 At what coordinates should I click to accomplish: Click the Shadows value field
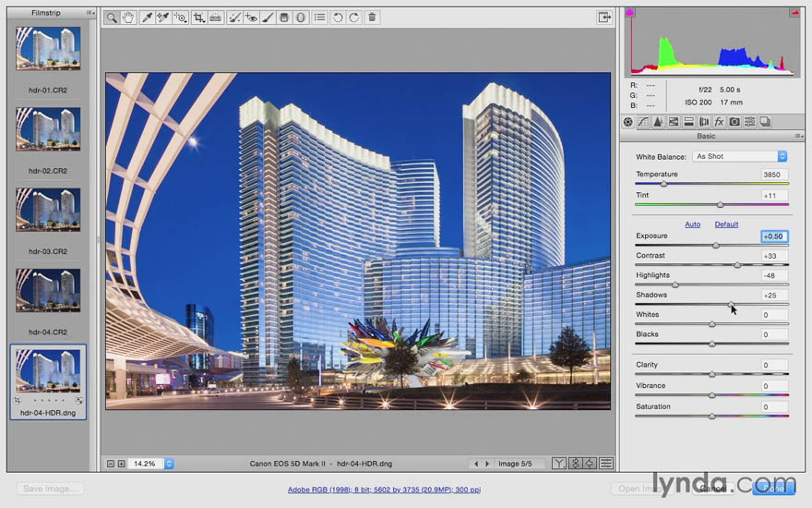click(x=774, y=296)
